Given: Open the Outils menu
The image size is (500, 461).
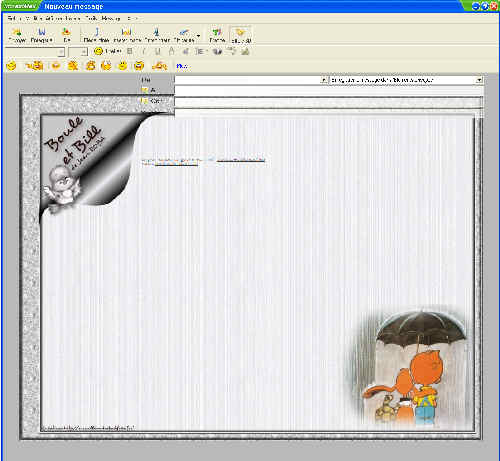Looking at the screenshot, I should (91, 18).
